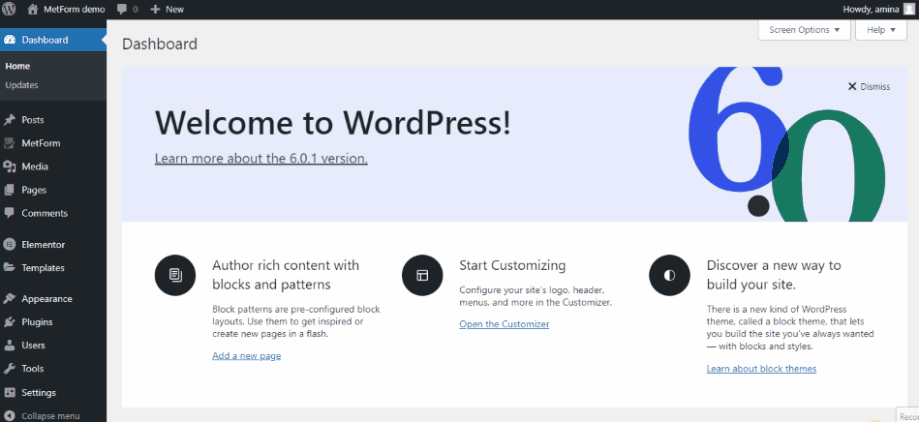Click the Collapse menu label

[50, 416]
